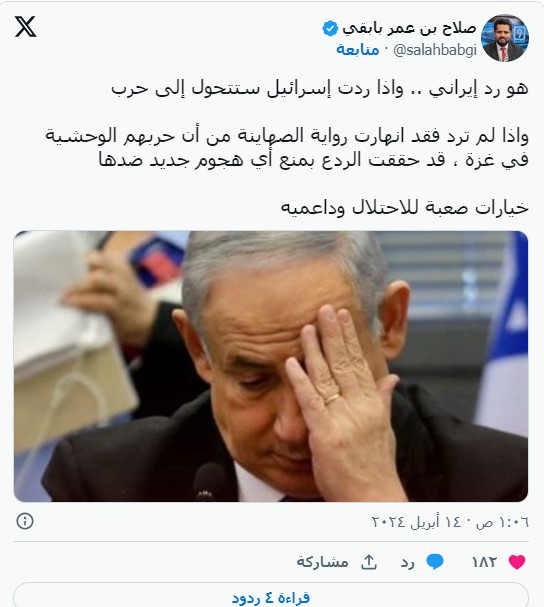Click the رد reply label
Image resolution: width=544 pixels, height=607 pixels.
click(408, 562)
